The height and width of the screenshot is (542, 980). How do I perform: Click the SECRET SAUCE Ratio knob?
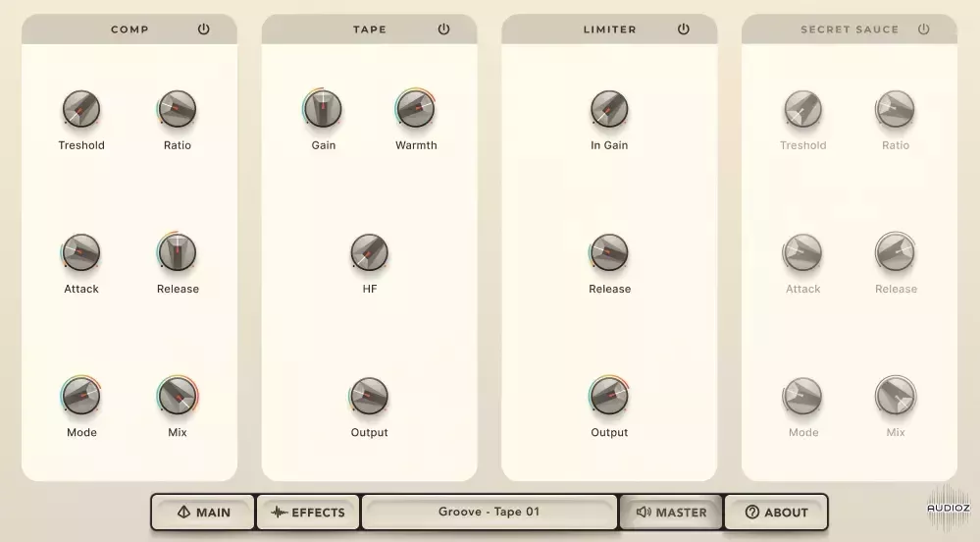[895, 109]
